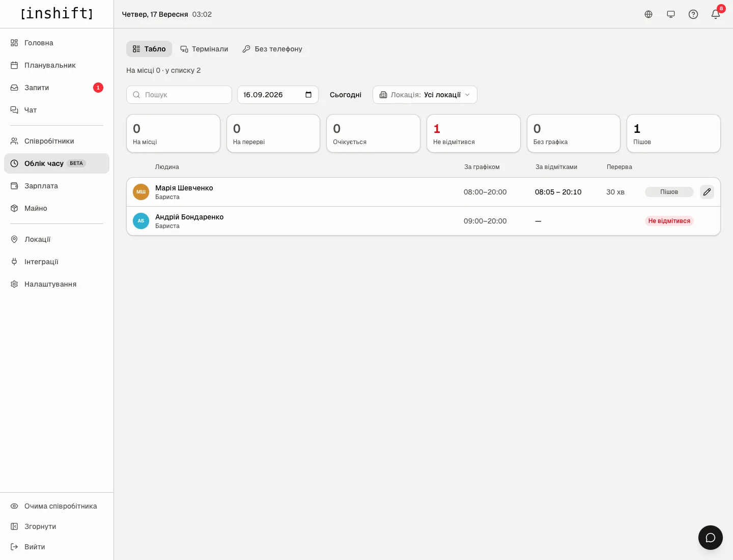
Task: Filter by На місці card
Action: point(173,133)
